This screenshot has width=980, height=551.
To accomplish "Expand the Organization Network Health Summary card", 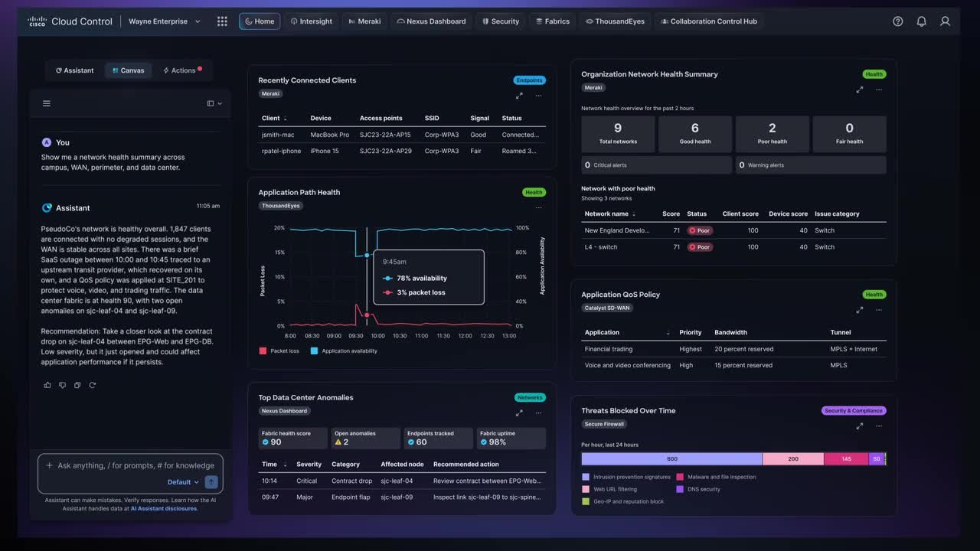I will (860, 90).
